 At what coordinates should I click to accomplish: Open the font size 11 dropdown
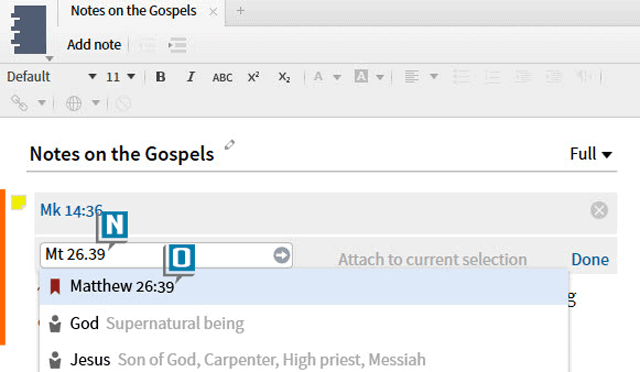[120, 76]
